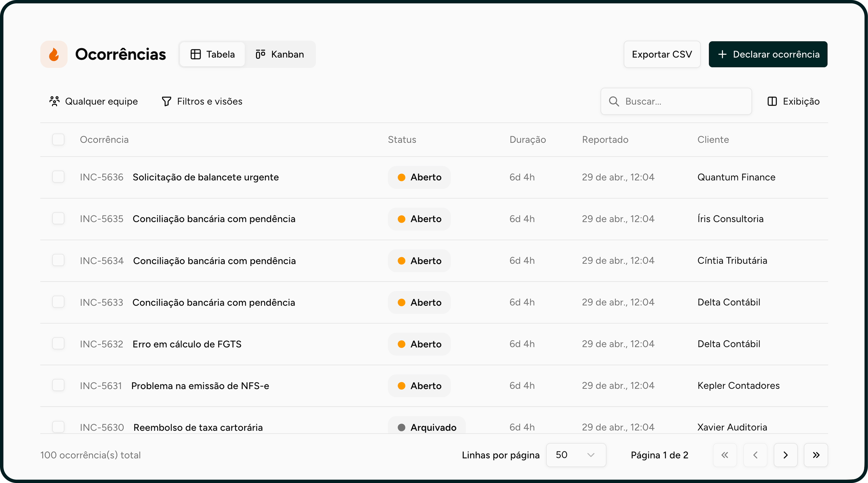Click the orange flame Ocorrências logo
868x483 pixels.
pyautogui.click(x=54, y=54)
